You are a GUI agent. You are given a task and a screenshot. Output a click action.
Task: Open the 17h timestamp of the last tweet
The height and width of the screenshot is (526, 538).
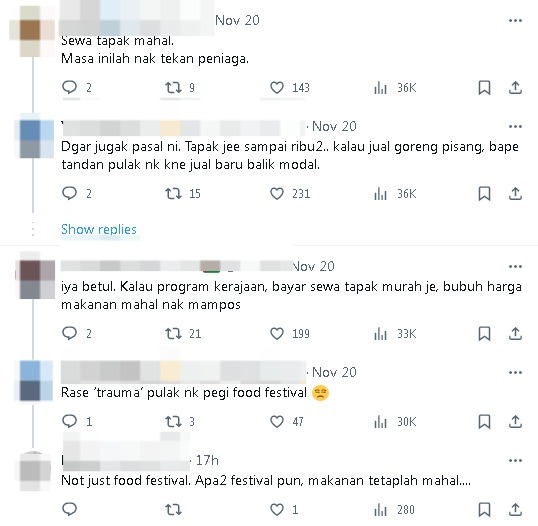[x=207, y=460]
